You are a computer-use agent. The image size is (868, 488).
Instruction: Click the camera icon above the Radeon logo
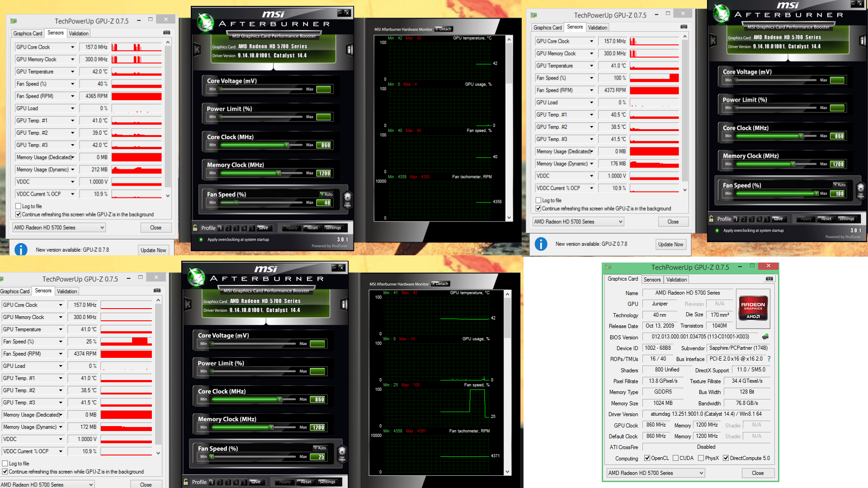(769, 279)
